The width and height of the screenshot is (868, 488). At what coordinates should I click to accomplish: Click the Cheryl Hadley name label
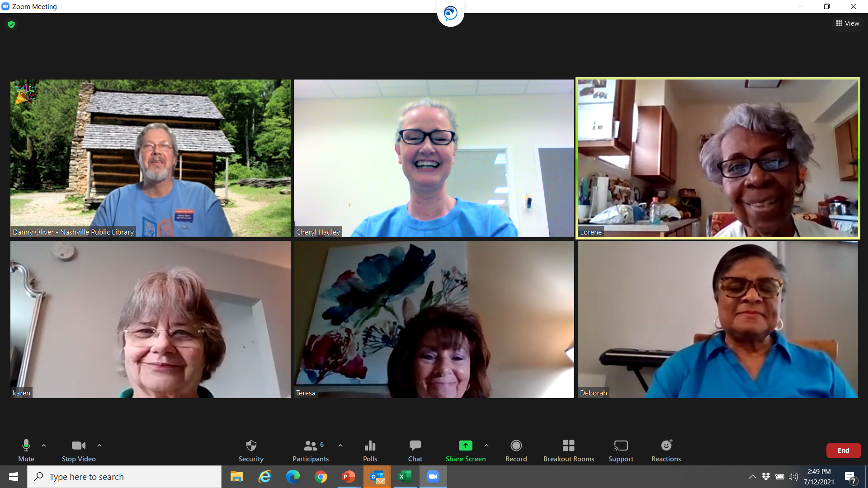tap(318, 232)
